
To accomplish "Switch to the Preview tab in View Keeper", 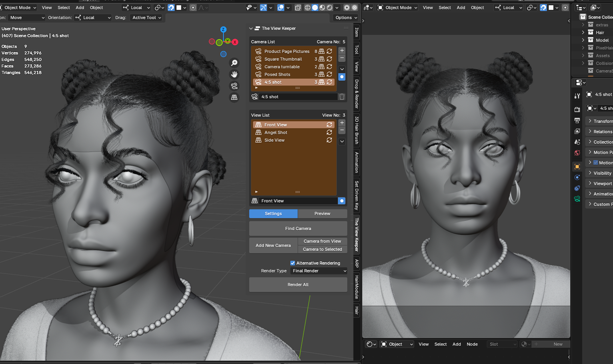I will point(322,214).
